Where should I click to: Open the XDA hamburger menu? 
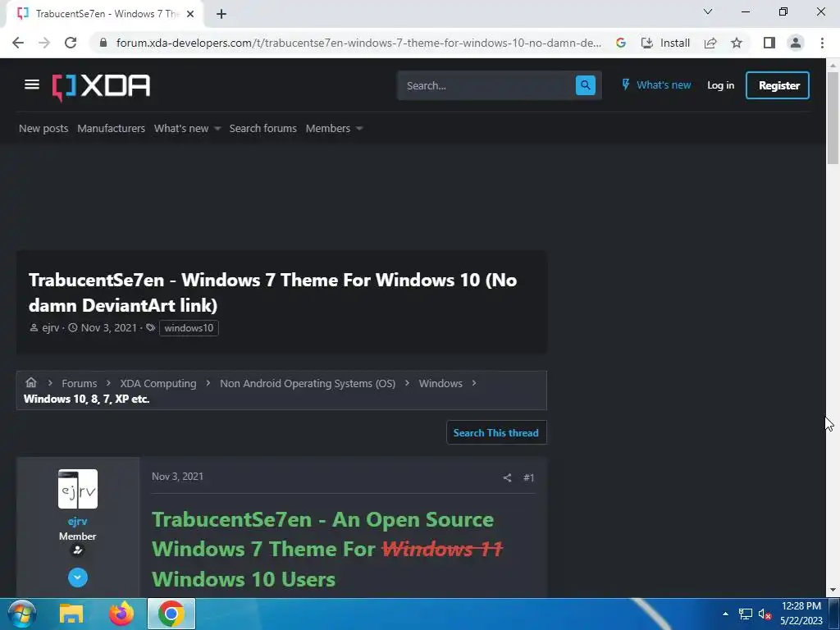32,84
